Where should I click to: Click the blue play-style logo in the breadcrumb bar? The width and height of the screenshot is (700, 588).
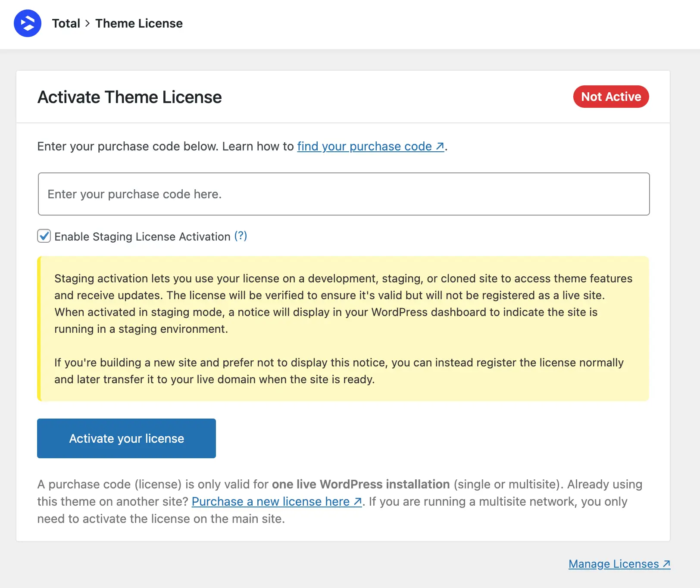tap(27, 23)
